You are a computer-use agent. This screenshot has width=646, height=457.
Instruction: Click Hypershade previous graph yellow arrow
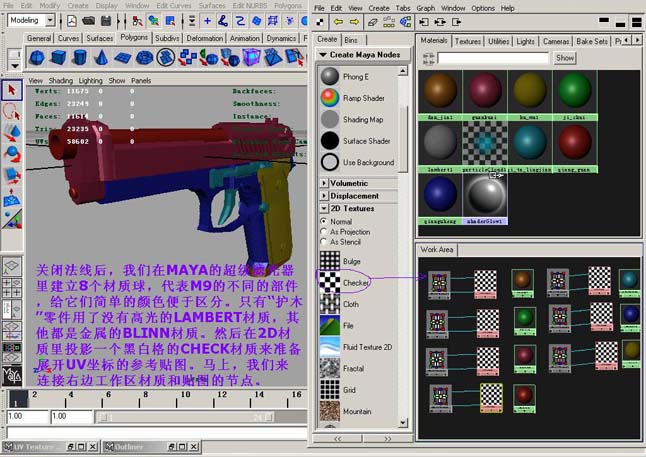(338, 22)
